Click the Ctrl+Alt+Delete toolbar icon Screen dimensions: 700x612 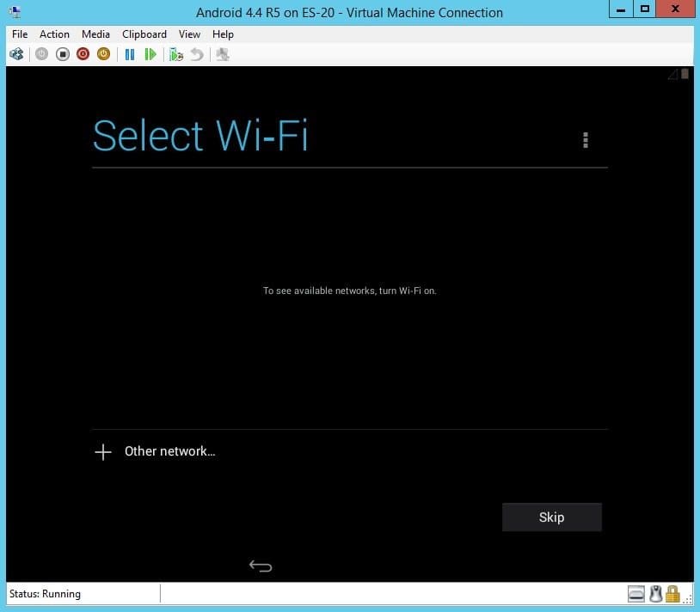tap(17, 54)
